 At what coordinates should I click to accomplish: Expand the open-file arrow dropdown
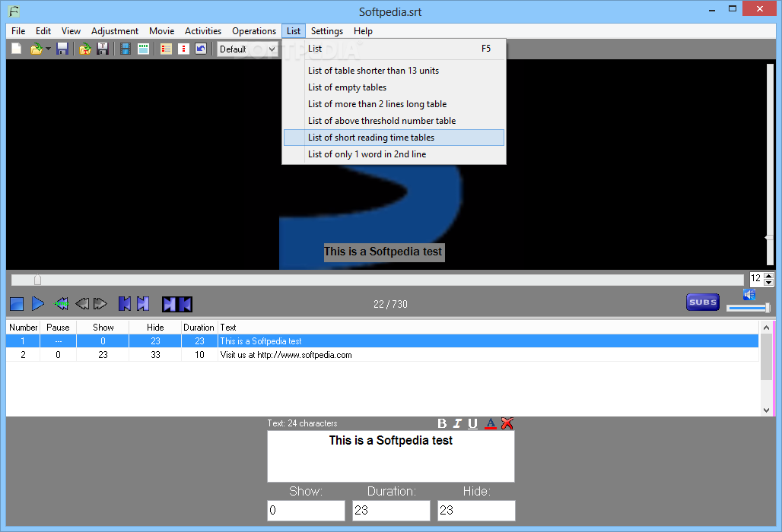coord(49,49)
